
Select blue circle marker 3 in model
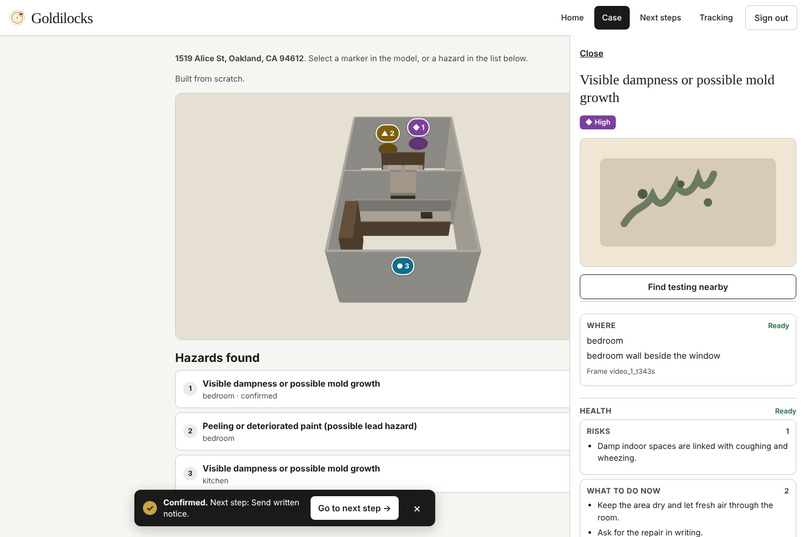(402, 266)
